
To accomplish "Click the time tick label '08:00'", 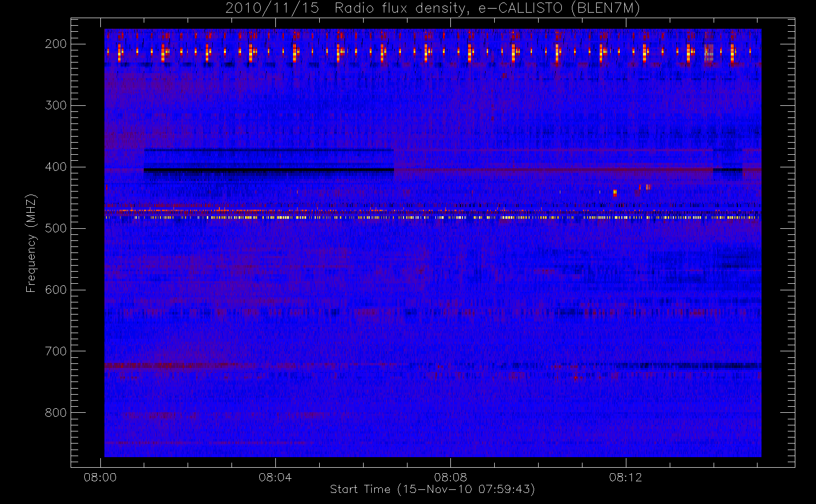I will 100,477.
